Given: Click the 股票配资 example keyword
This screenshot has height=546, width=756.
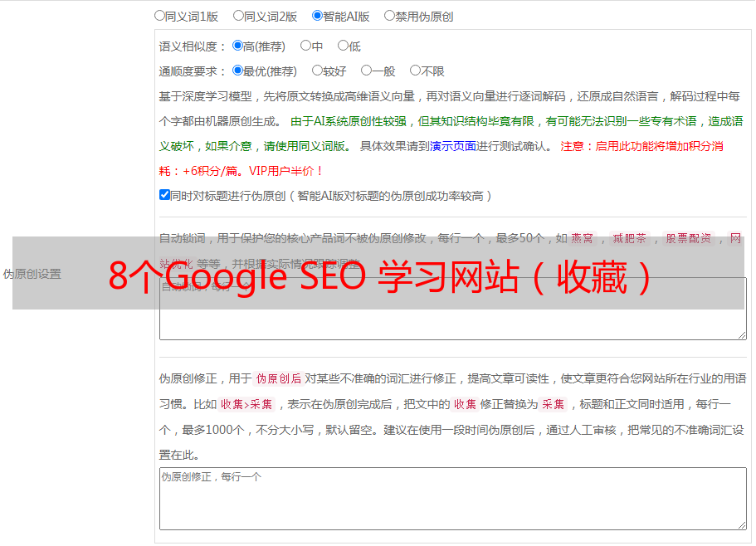Looking at the screenshot, I should [x=689, y=238].
